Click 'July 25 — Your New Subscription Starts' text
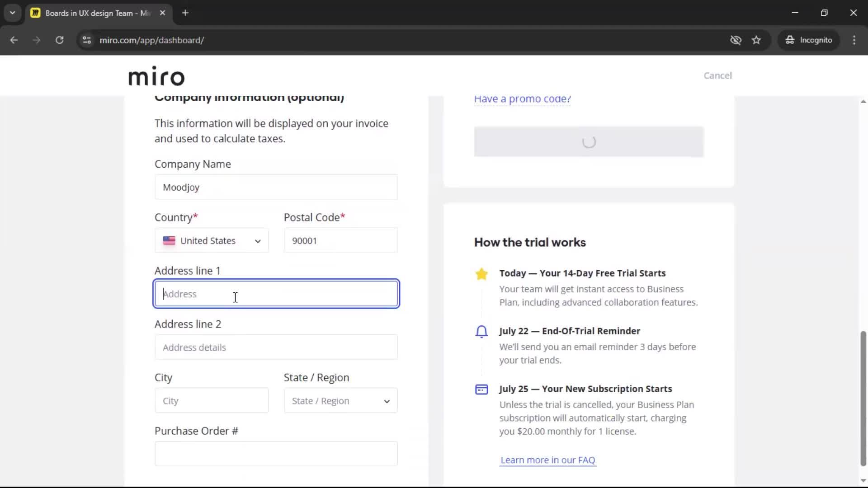Viewport: 868px width, 488px height. 585,389
